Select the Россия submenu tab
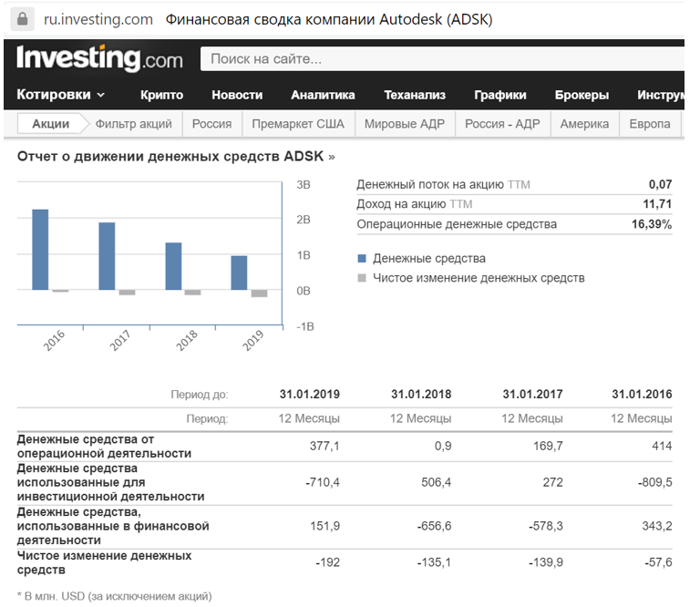 click(212, 124)
